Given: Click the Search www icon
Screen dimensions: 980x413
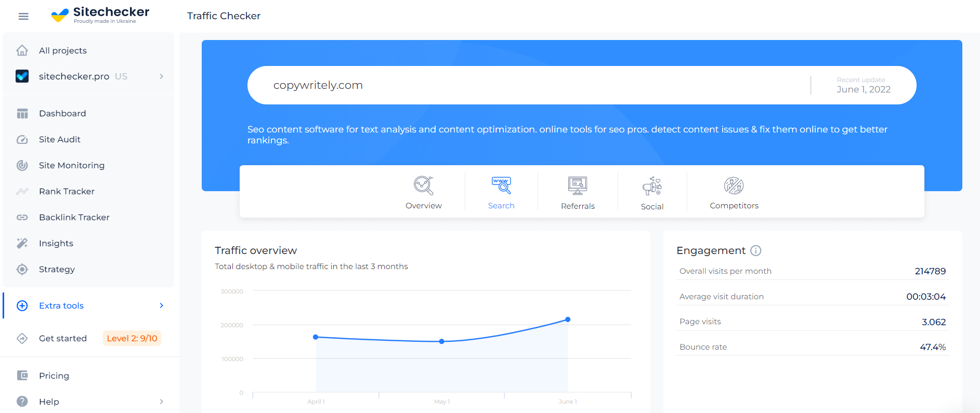Looking at the screenshot, I should [501, 185].
